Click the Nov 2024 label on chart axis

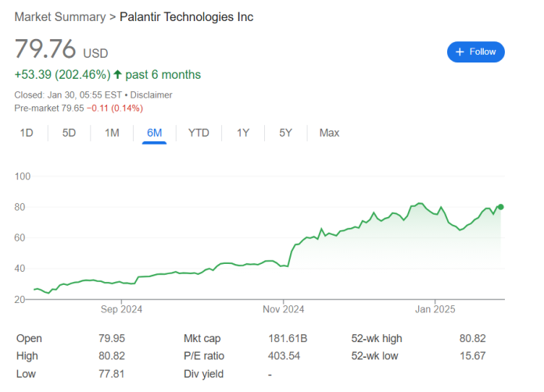coord(283,310)
